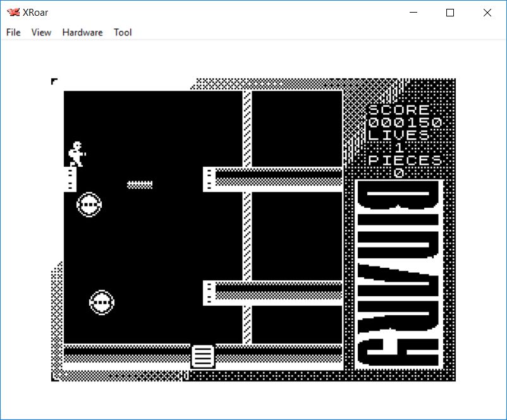
Task: Click the lower round droid enemy
Action: (x=102, y=303)
